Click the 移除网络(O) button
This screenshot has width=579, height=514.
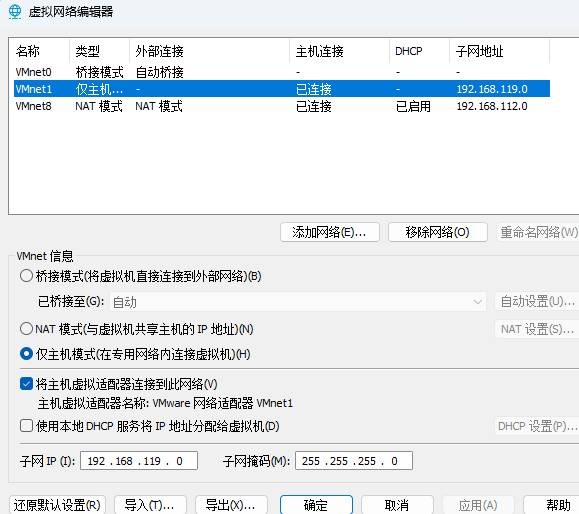point(438,232)
